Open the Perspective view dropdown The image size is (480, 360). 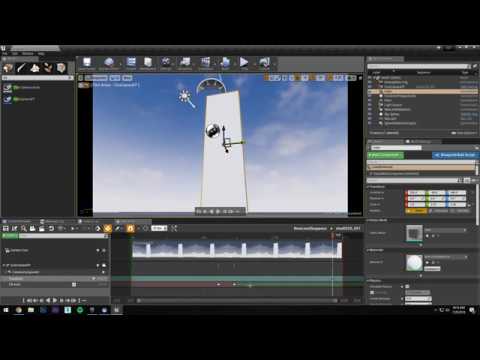tap(96, 78)
